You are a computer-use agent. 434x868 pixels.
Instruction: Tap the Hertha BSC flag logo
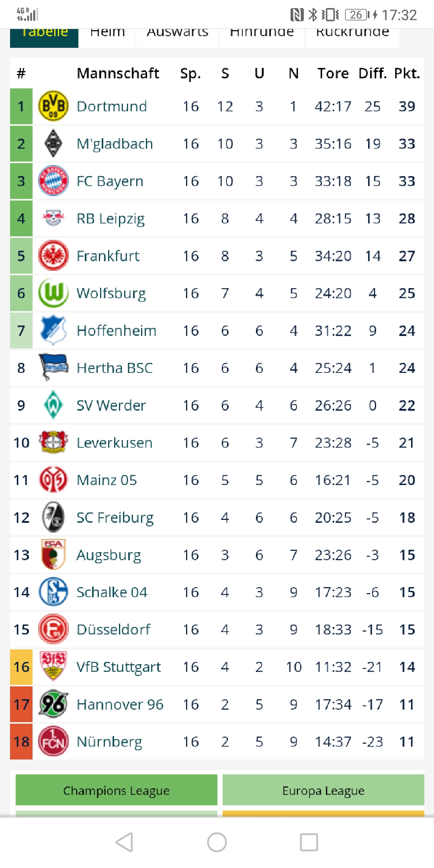(x=53, y=367)
